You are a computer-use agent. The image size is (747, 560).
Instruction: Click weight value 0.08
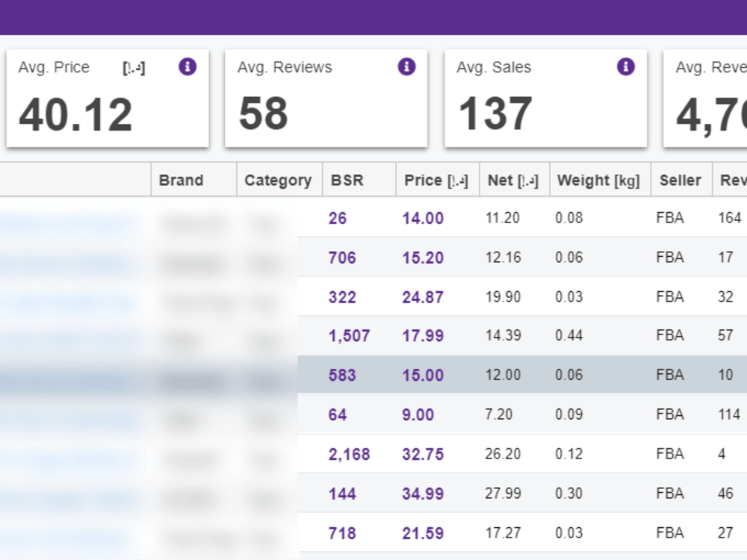[568, 217]
